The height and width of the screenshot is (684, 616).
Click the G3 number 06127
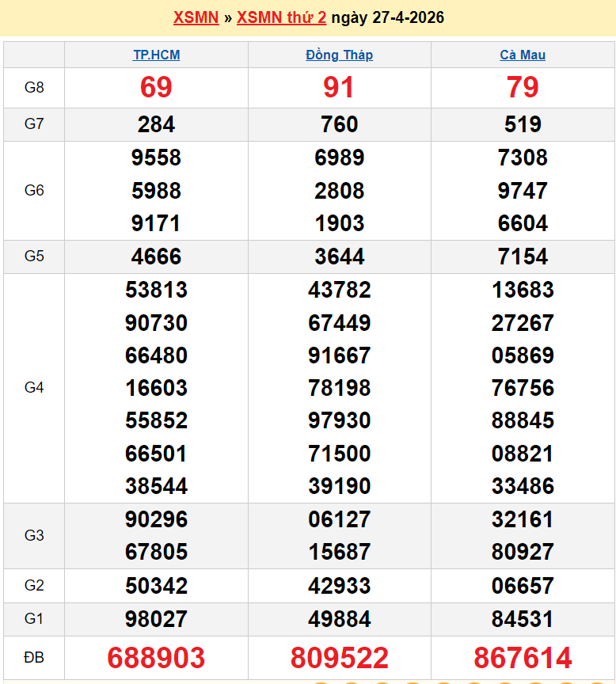point(339,519)
